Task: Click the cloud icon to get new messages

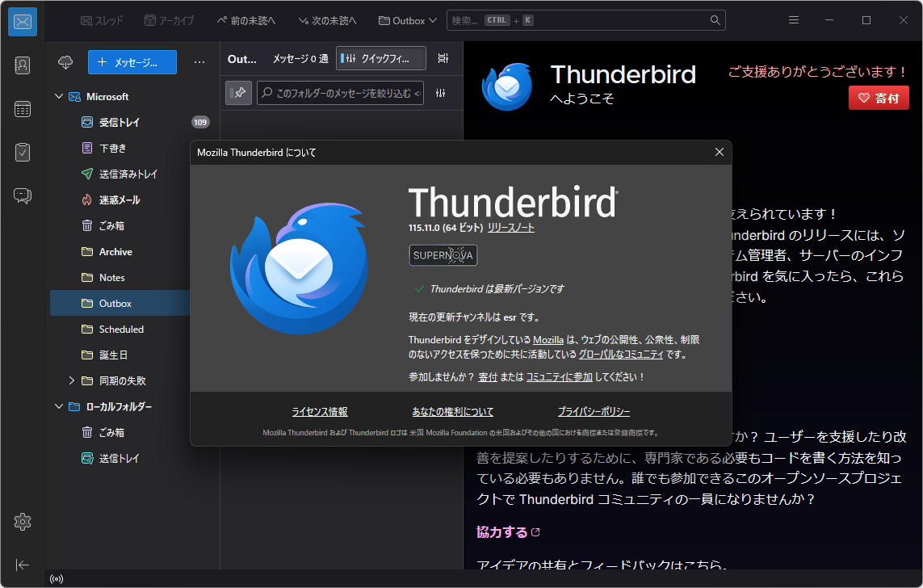Action: (x=65, y=62)
